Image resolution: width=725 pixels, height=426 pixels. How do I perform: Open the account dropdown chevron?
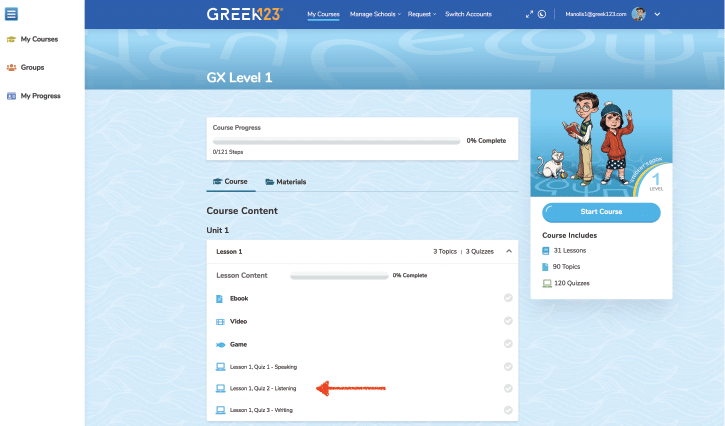click(x=657, y=14)
